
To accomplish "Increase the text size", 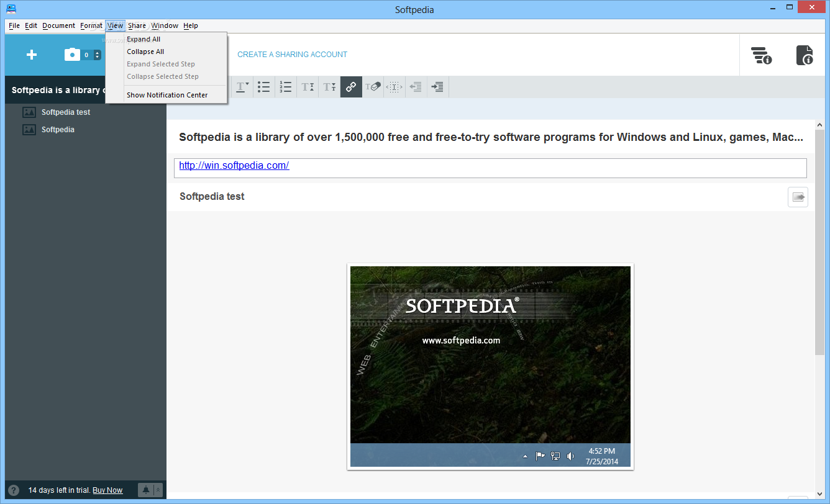I will point(308,87).
